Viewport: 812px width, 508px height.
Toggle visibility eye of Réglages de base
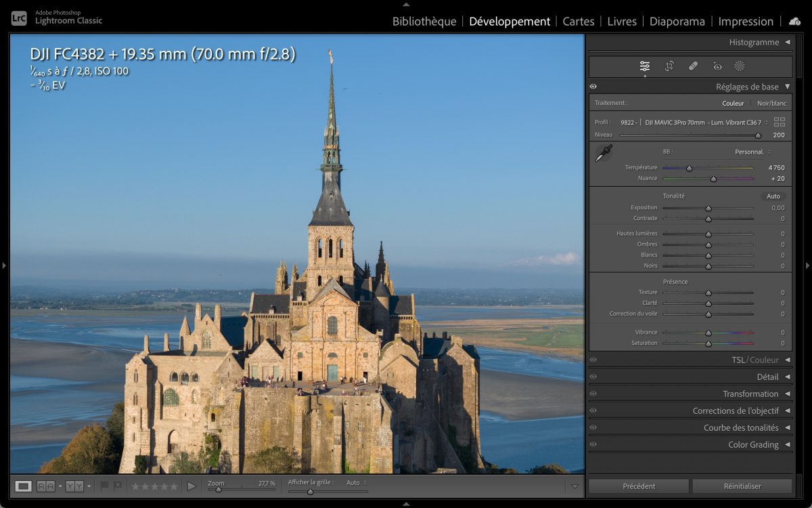(x=593, y=87)
